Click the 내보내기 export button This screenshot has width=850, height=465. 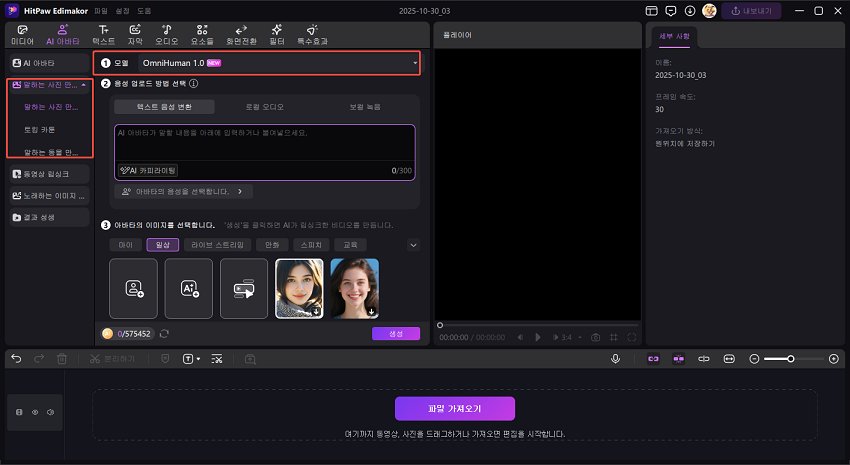pos(751,11)
